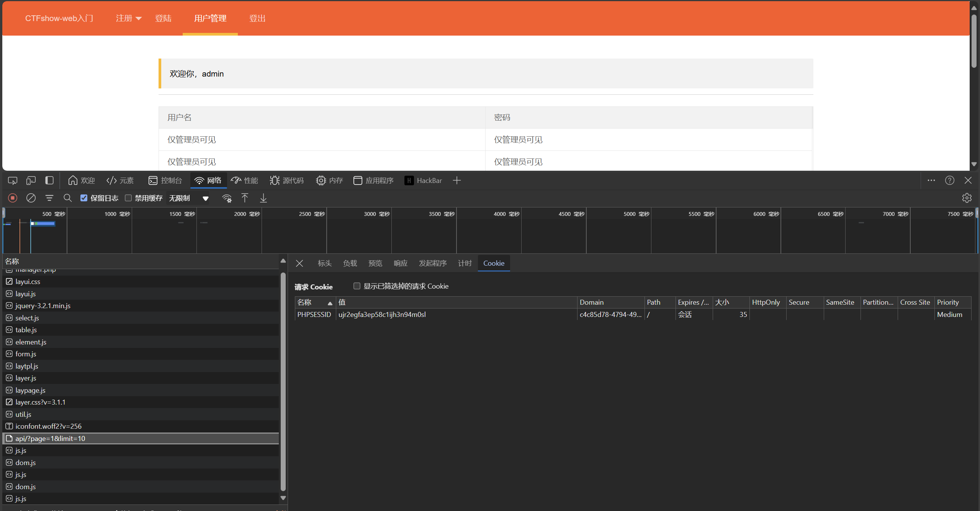Open network conditions wifi-gear icon
The height and width of the screenshot is (511, 980).
coord(227,198)
